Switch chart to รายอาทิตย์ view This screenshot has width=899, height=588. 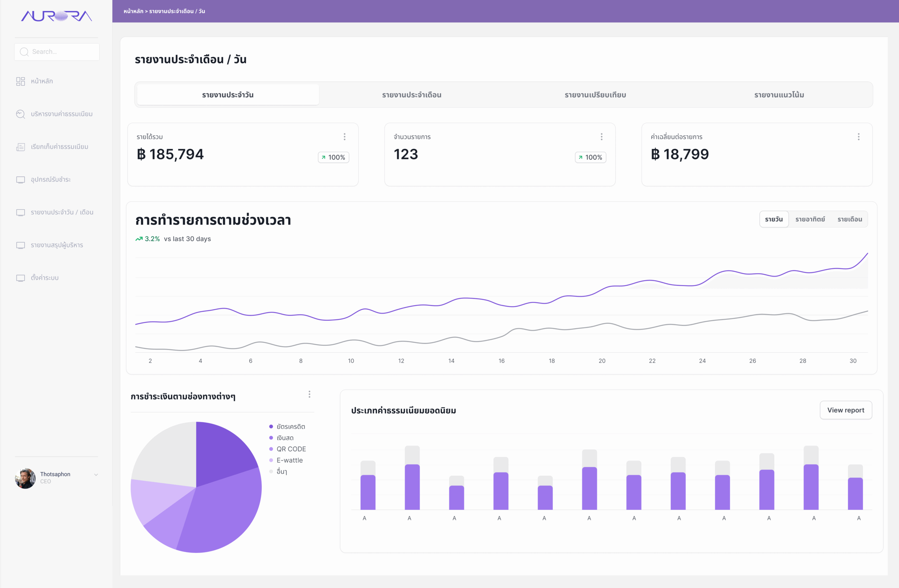pos(810,219)
